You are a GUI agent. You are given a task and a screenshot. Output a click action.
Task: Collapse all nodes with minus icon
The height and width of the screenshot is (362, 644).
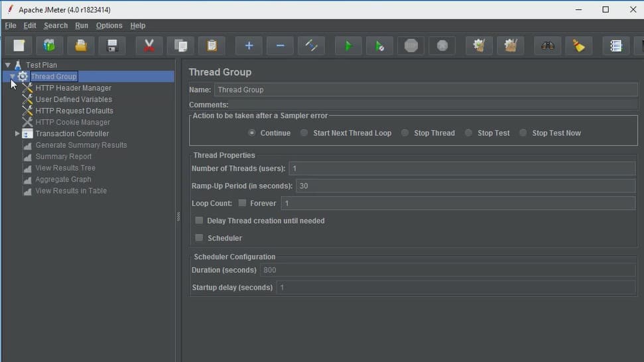click(280, 46)
